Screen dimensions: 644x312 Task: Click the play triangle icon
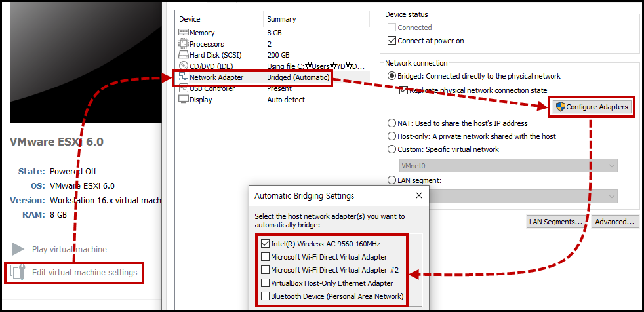pyautogui.click(x=18, y=249)
